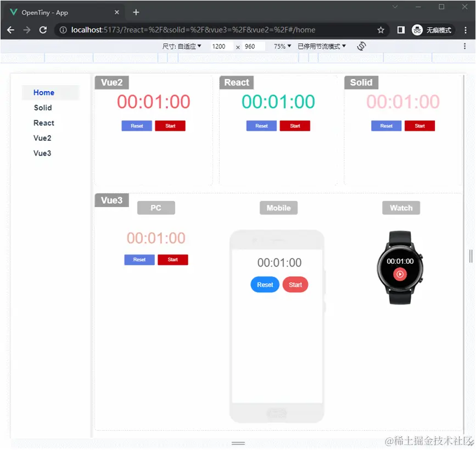Click the Vue3 PC timer display
476x450 pixels.
point(156,238)
